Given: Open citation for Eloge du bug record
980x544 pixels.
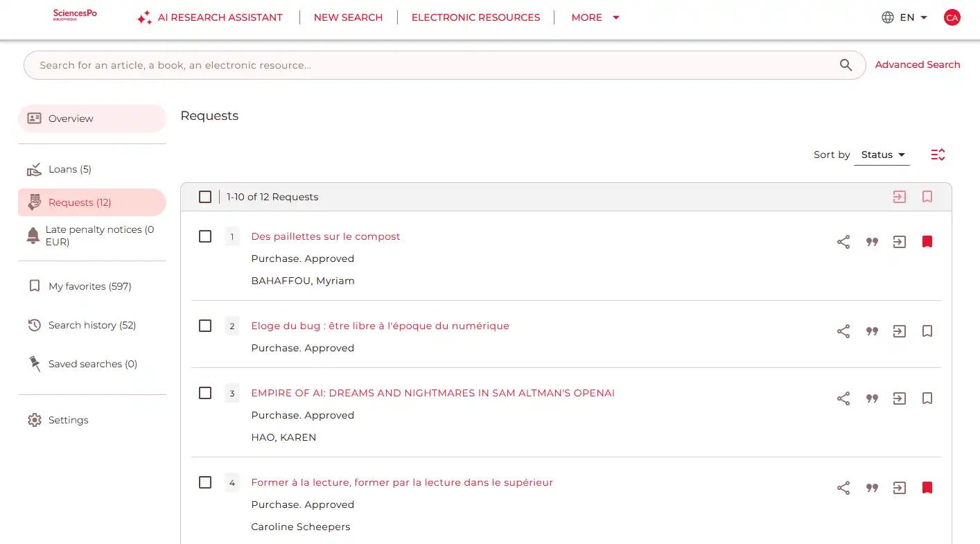Looking at the screenshot, I should [x=872, y=331].
